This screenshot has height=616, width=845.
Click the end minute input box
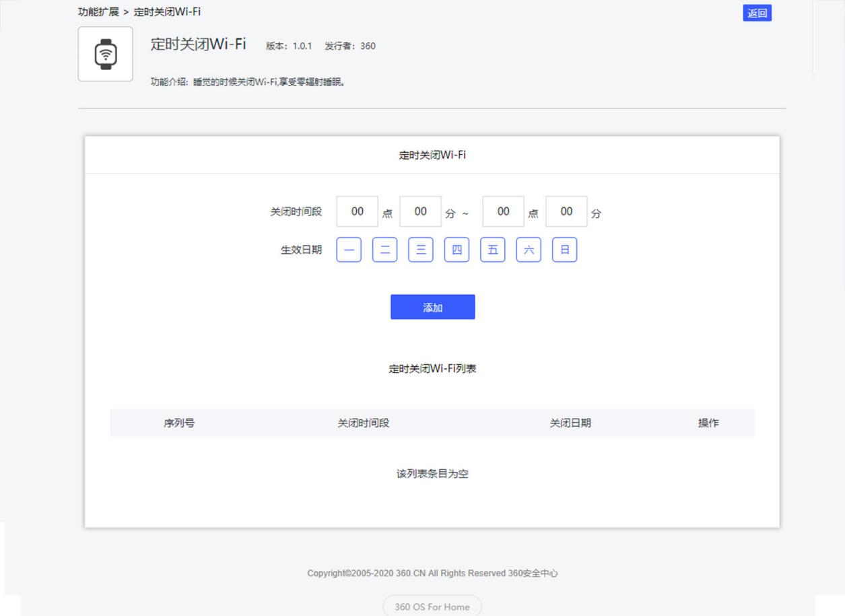[x=566, y=211]
